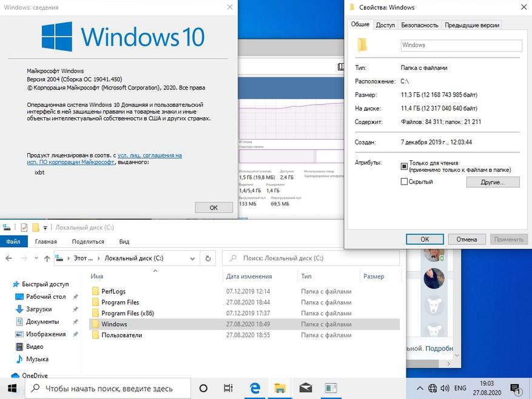Click the volume speaker tray icon
532x399 pixels.
pyautogui.click(x=445, y=388)
